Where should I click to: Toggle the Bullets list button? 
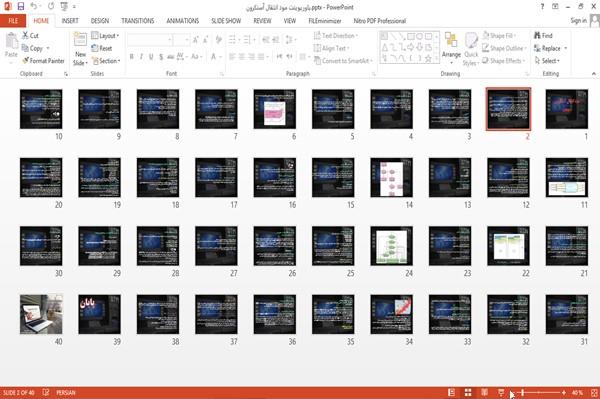pos(233,40)
